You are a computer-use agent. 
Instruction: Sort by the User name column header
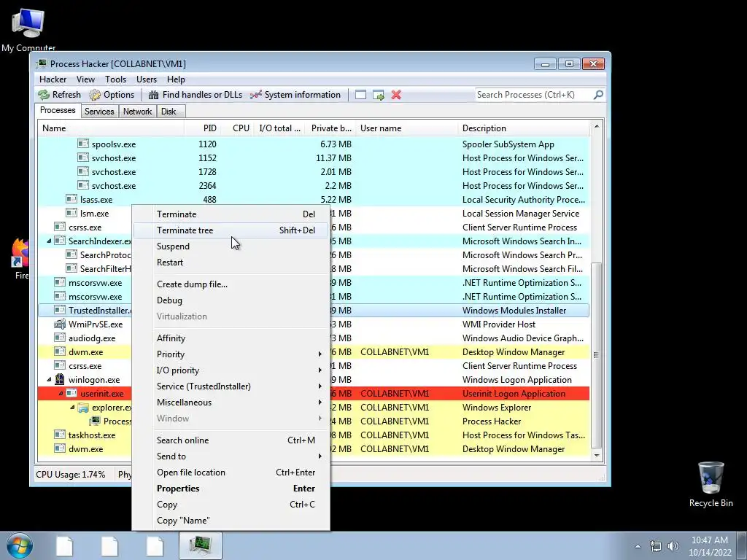tap(406, 128)
